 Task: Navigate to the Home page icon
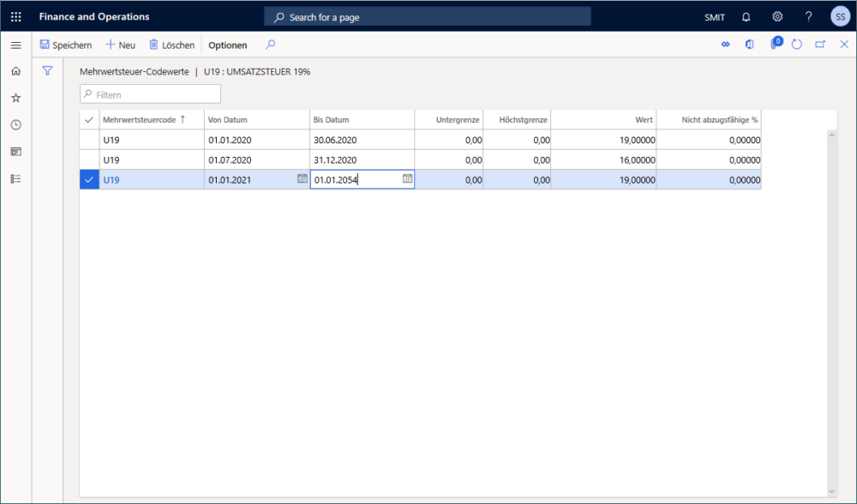point(15,71)
